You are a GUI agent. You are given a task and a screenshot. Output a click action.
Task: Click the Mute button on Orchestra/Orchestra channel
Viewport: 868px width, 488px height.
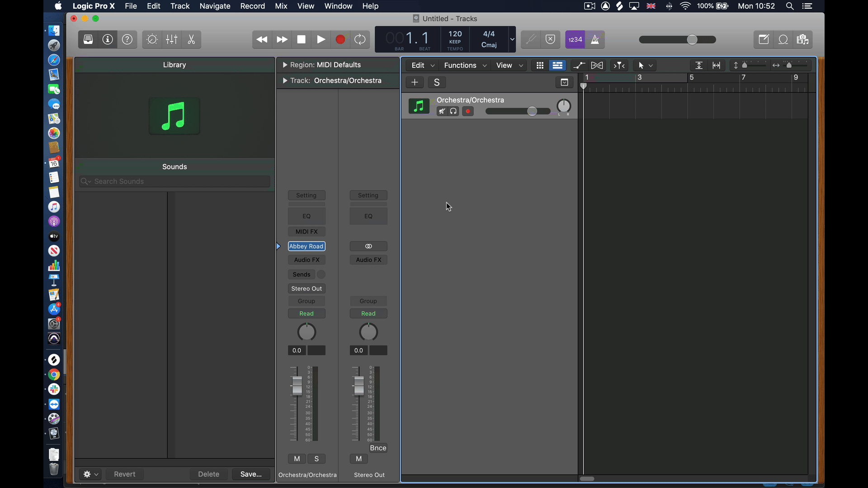pyautogui.click(x=297, y=458)
